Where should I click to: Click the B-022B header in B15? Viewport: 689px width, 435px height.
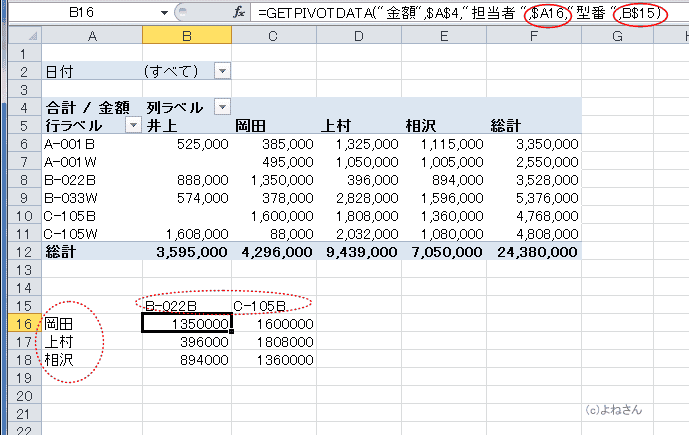[170, 306]
